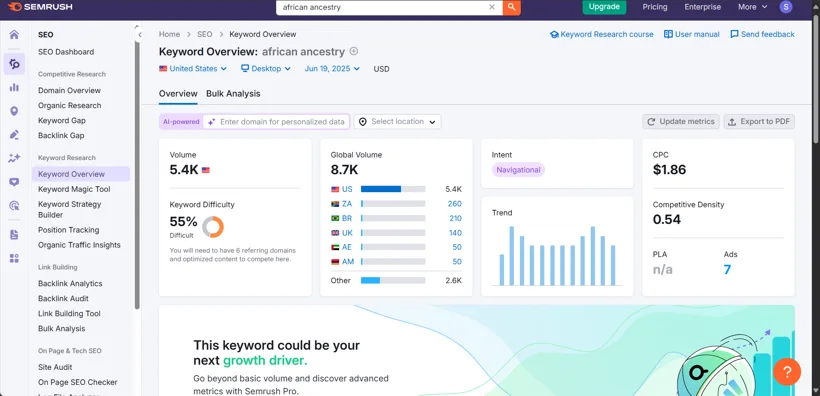Select the SEO toolkit icon in rail
This screenshot has width=820, height=396.
pyautogui.click(x=14, y=64)
